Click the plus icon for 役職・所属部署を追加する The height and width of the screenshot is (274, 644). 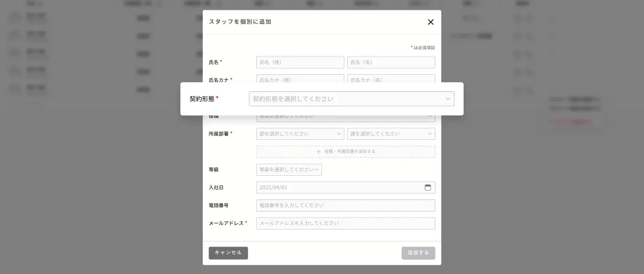coord(319,152)
